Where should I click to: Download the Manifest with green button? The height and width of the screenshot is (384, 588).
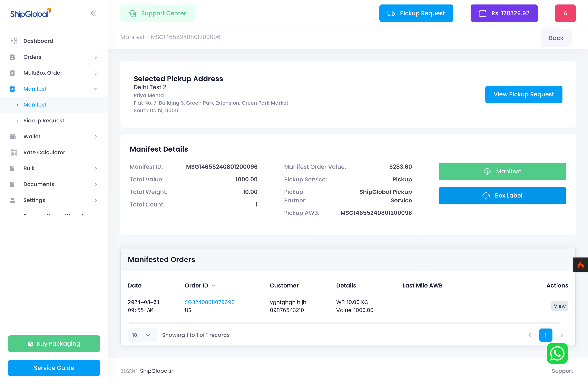(x=502, y=171)
